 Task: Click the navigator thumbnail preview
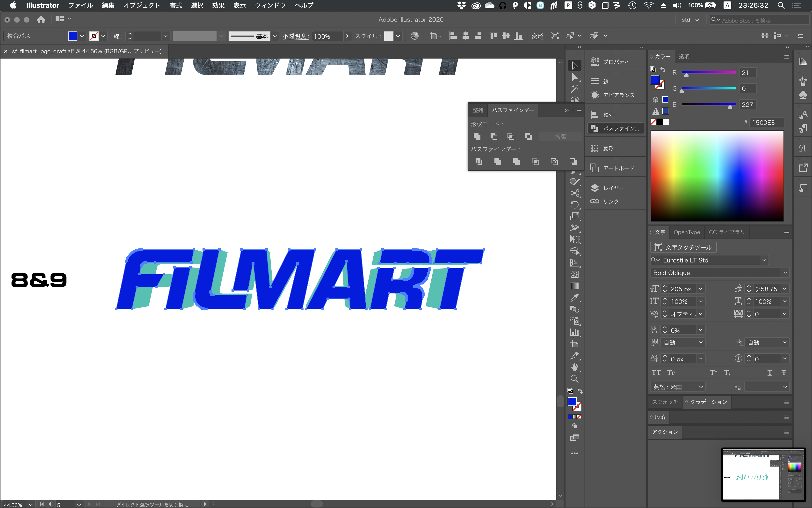click(x=763, y=474)
